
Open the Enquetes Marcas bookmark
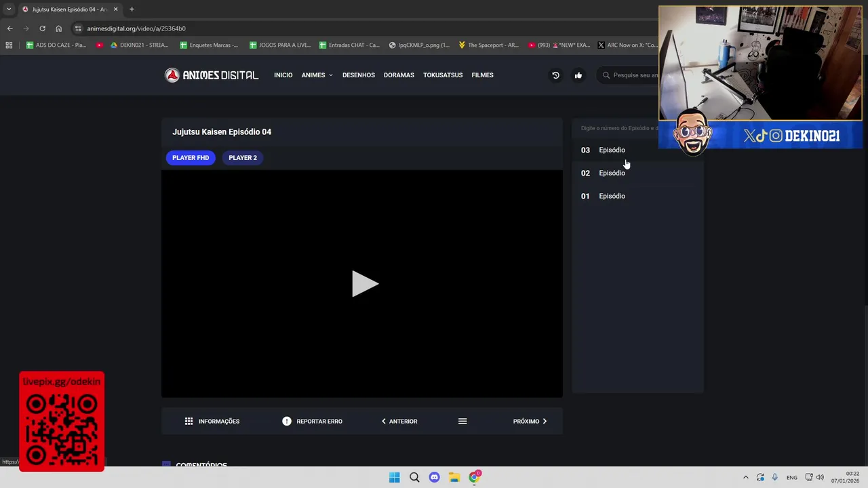210,45
